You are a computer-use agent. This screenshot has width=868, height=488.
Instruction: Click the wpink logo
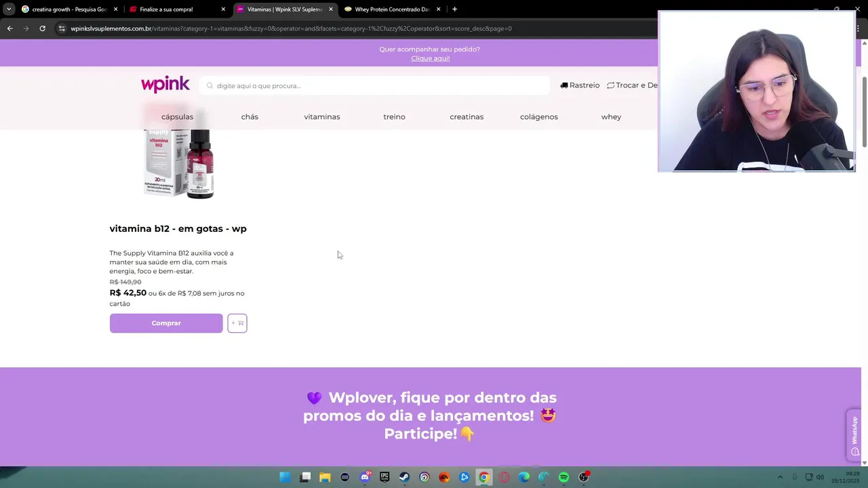[165, 85]
